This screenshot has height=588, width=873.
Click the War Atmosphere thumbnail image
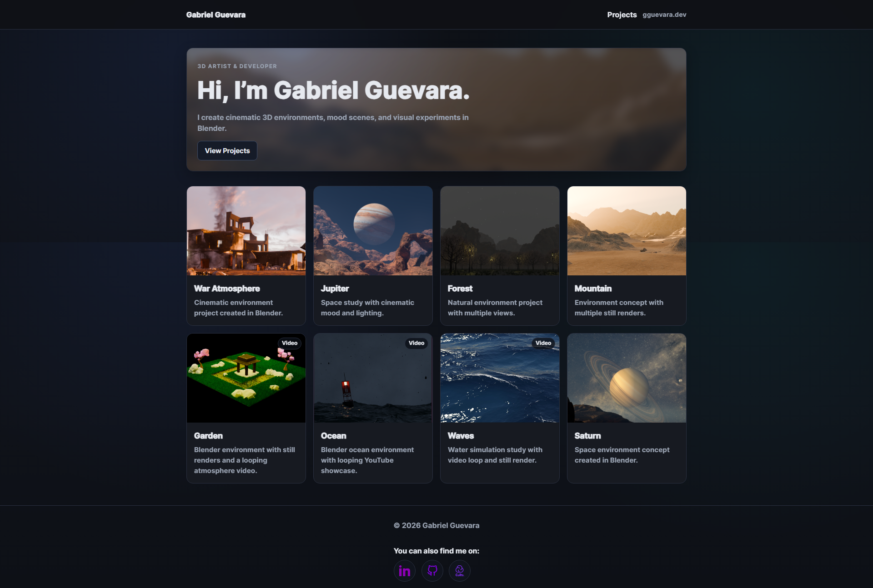pos(246,230)
